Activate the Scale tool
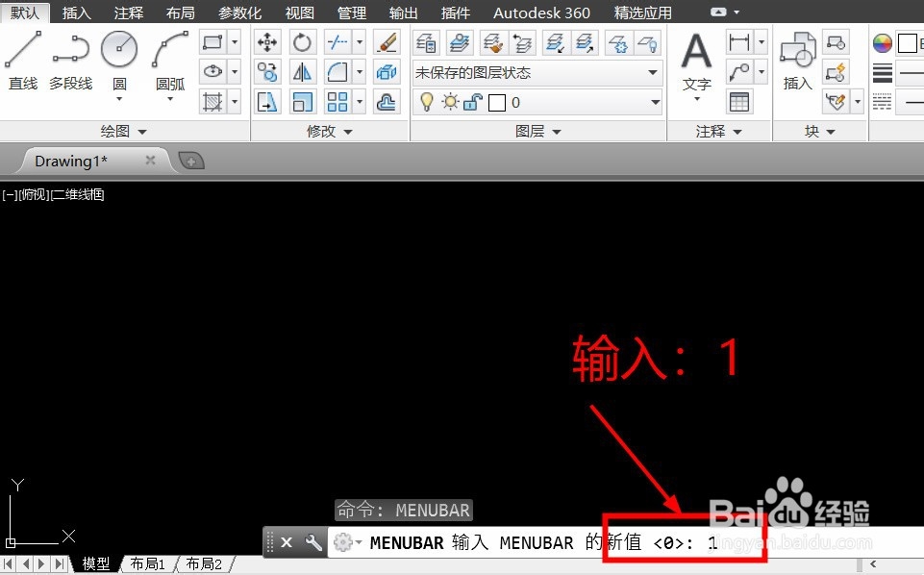924x575 pixels. point(302,102)
